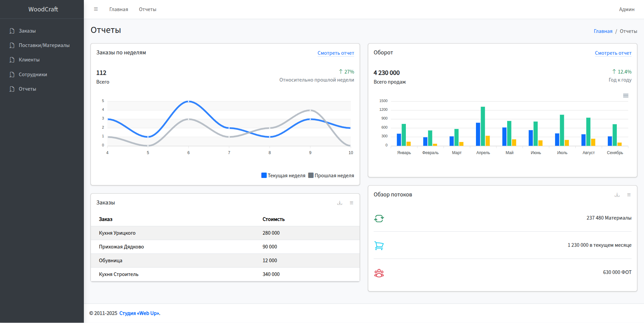Toggle the Текущая неделя chart series
The image size is (644, 323).
click(283, 175)
